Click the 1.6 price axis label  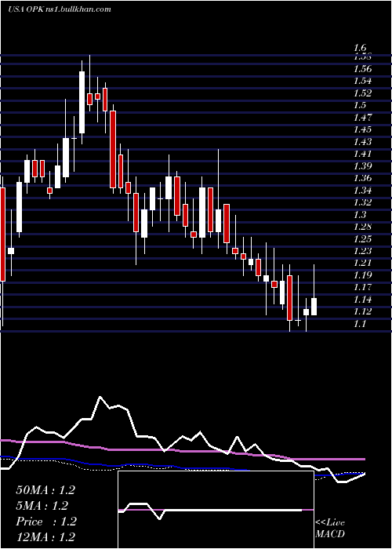coord(360,47)
